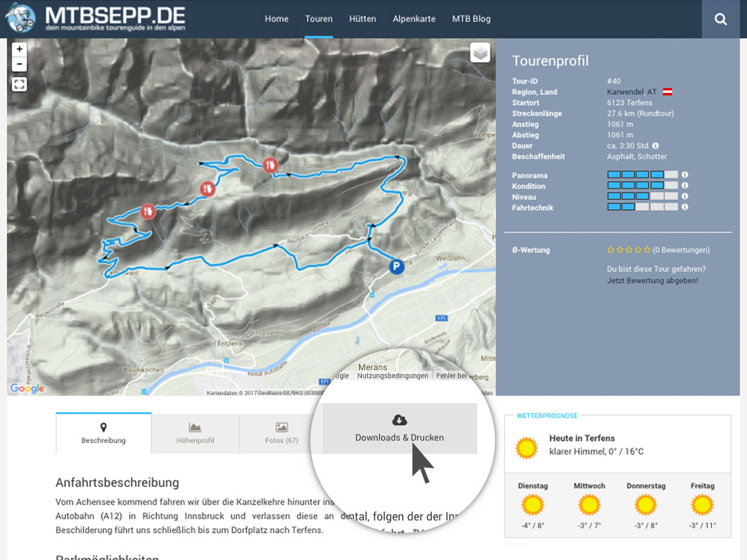Rate the tour using the stars
This screenshot has width=747, height=560.
pos(629,250)
